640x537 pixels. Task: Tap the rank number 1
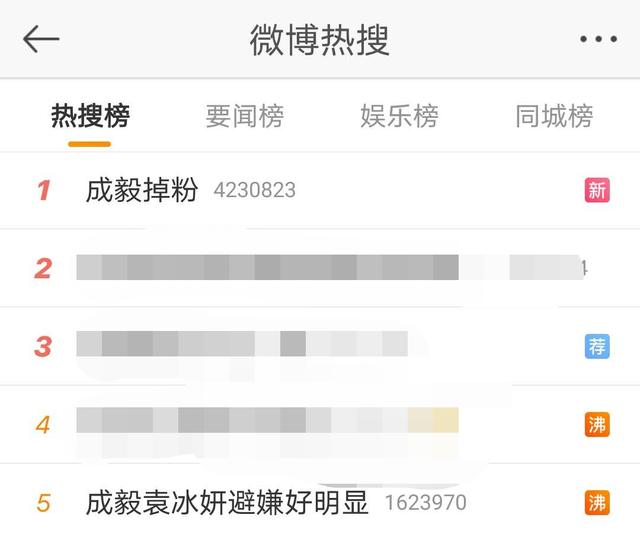(44, 190)
